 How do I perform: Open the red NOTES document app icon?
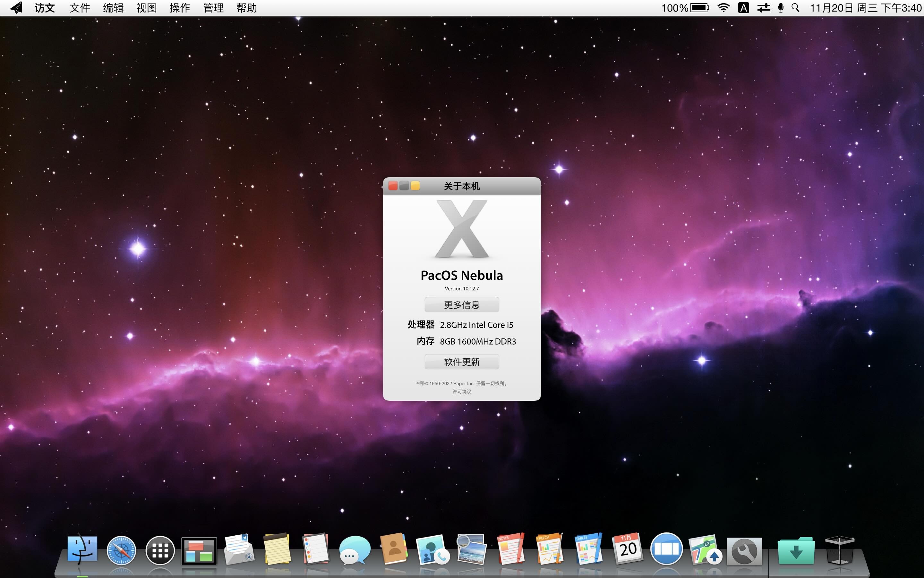(511, 548)
